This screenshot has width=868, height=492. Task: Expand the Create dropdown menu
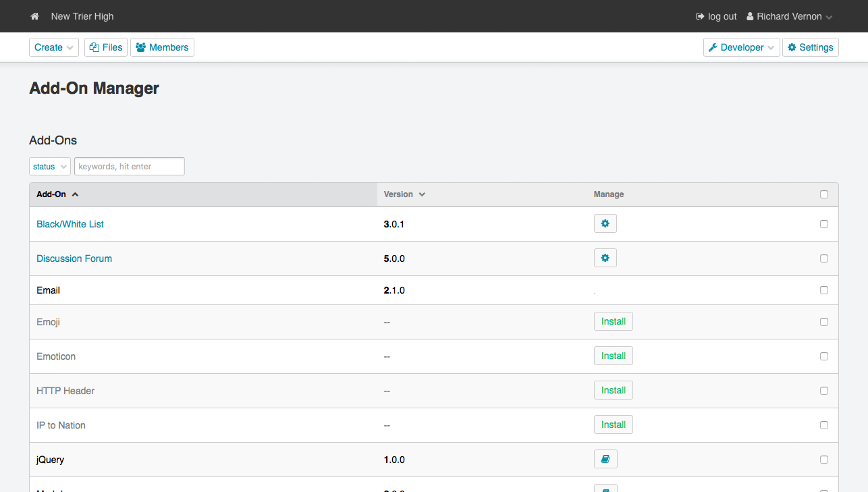[x=53, y=47]
